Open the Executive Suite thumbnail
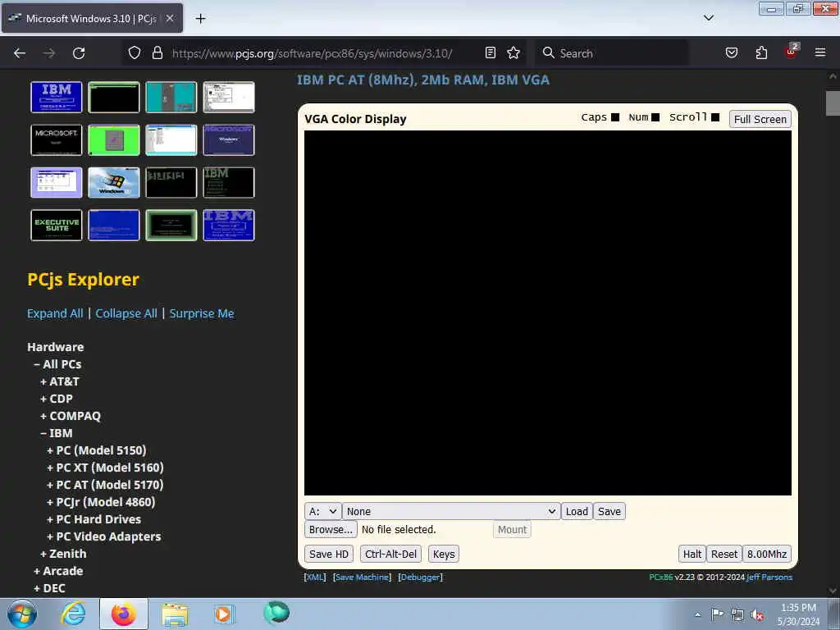 pyautogui.click(x=57, y=225)
